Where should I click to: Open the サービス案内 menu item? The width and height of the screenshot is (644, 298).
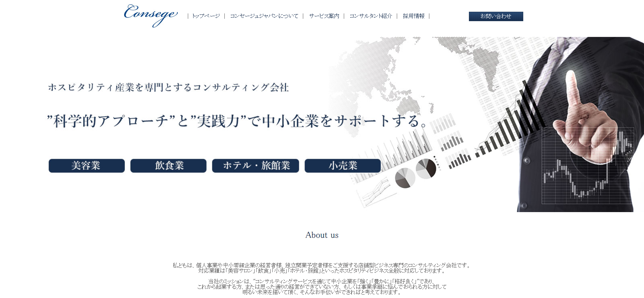coord(324,16)
